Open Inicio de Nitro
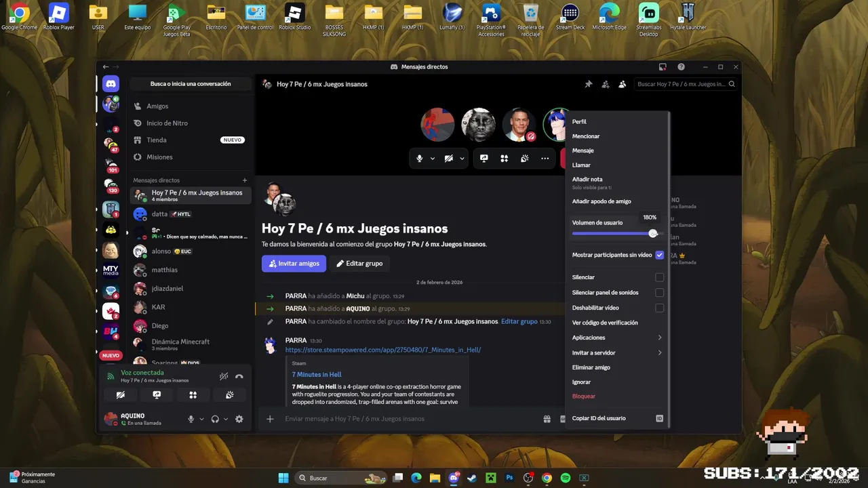Screen dimensions: 868x488 [x=190, y=123]
